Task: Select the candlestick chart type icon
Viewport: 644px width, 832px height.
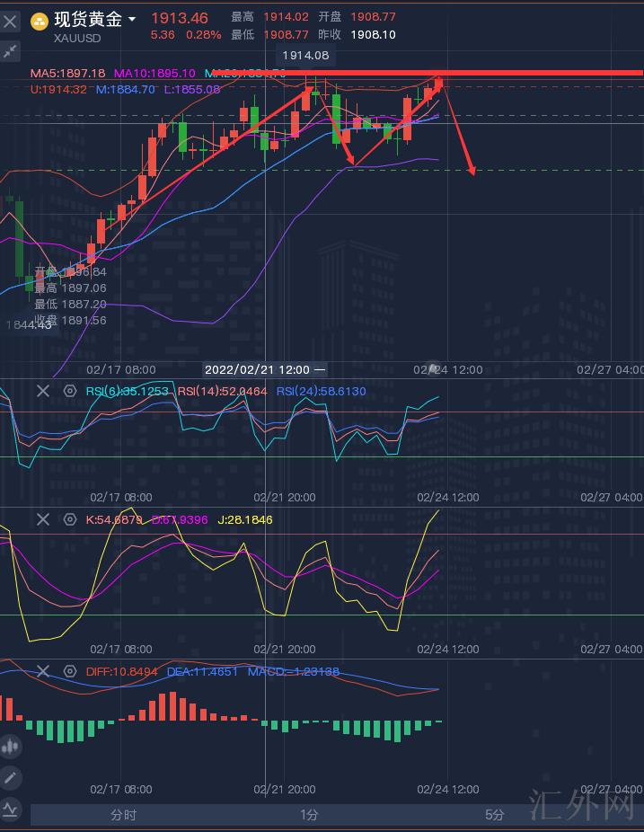Action: [10, 745]
